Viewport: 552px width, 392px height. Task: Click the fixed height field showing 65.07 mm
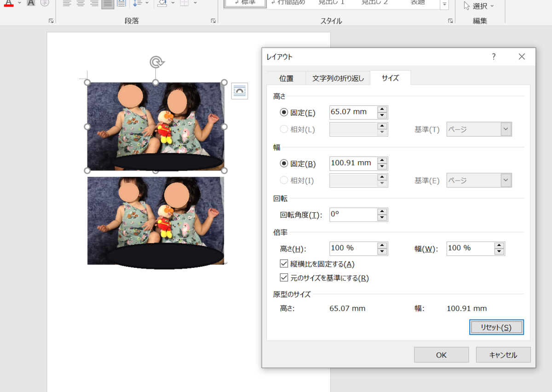[x=353, y=112]
